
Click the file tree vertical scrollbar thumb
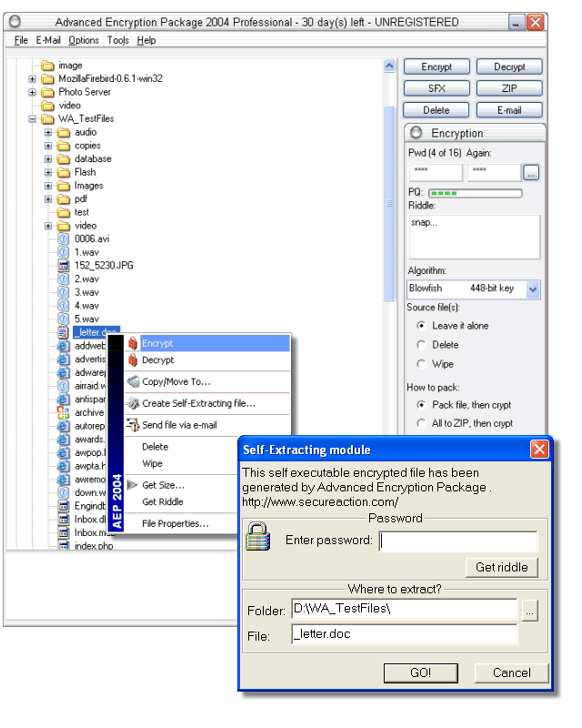389,203
